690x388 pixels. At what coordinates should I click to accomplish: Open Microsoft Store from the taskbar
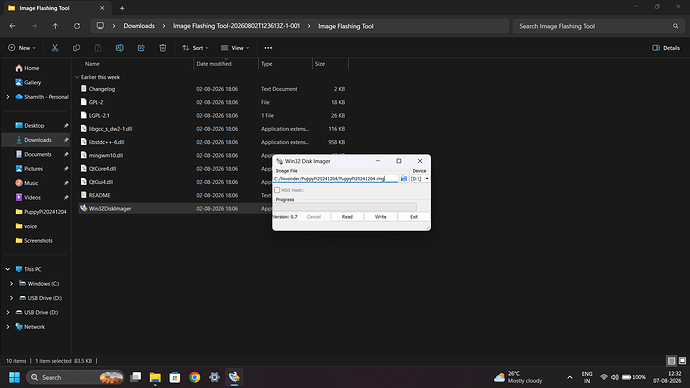pos(175,377)
